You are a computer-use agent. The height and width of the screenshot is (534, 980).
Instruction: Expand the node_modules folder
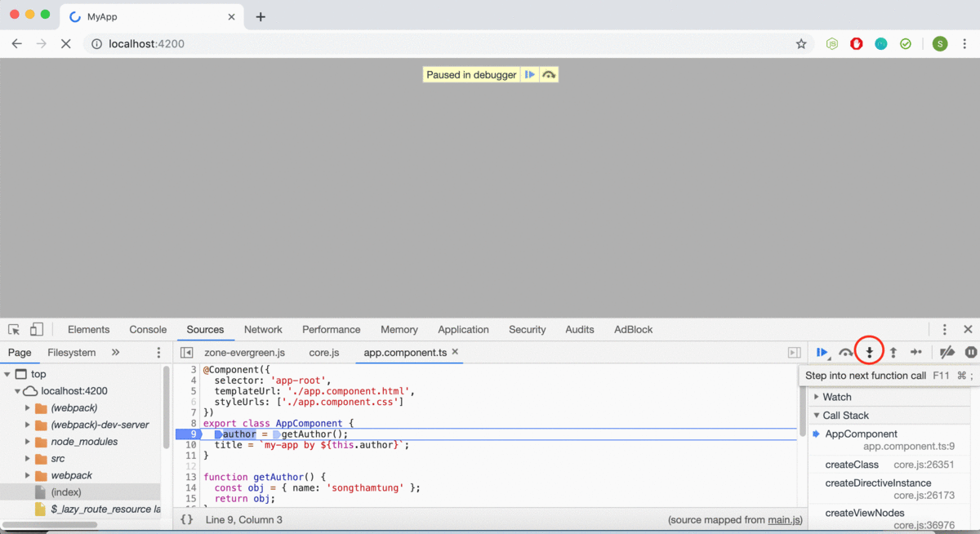coord(28,442)
